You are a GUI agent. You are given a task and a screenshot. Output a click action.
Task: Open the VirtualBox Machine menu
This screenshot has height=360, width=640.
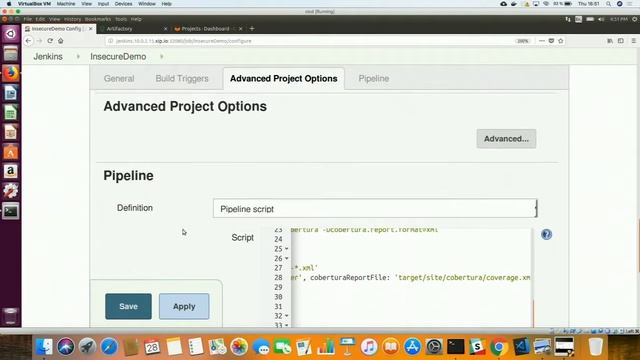tap(66, 4)
